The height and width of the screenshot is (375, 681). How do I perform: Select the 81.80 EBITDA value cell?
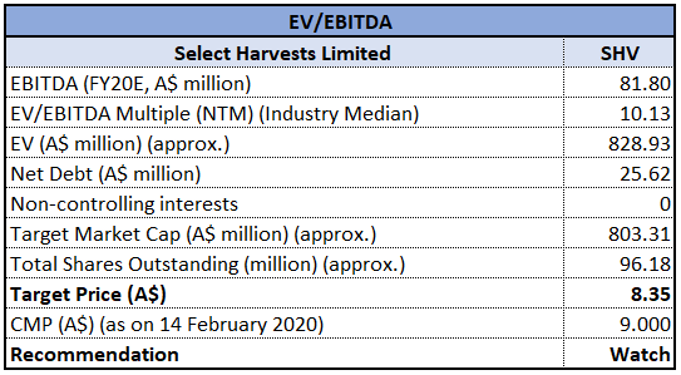[619, 83]
